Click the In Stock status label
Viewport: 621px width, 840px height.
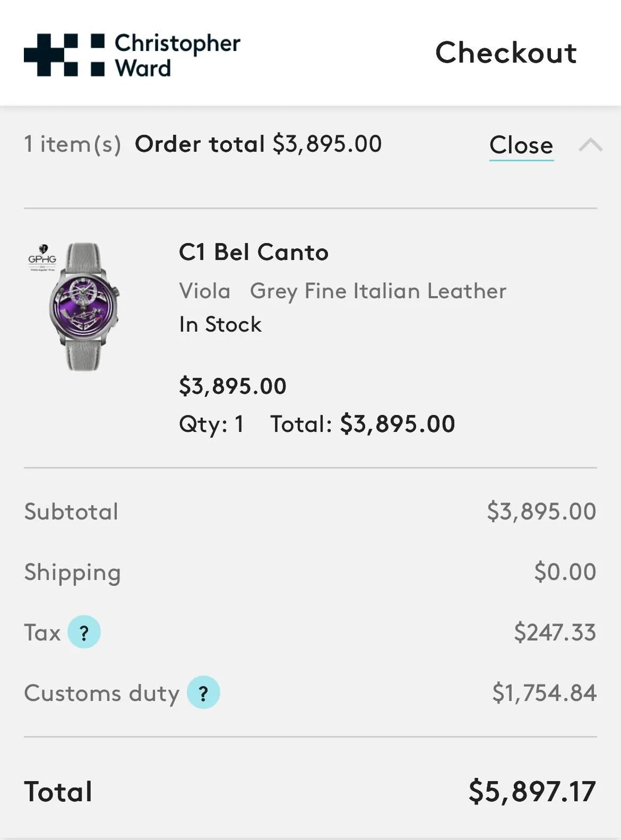point(220,324)
